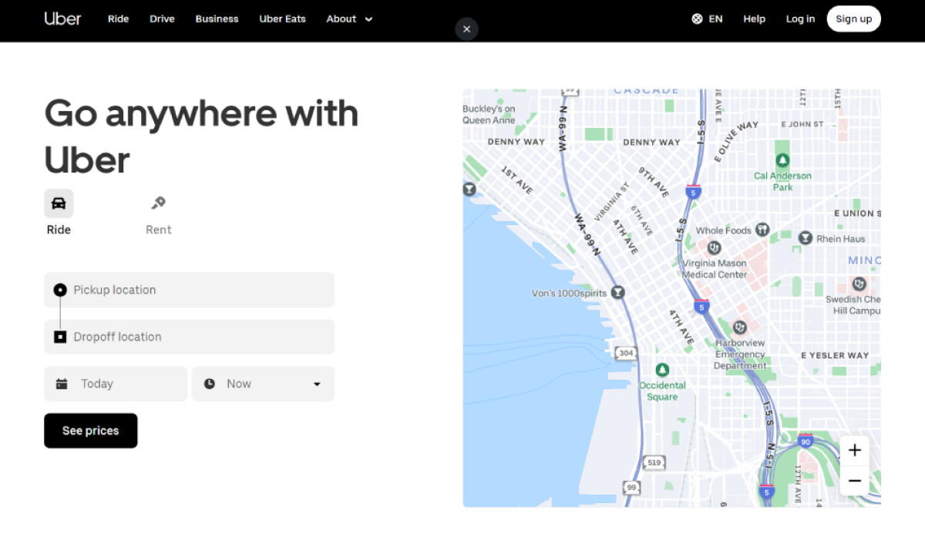Click the Pickup location field
Image resolution: width=925 pixels, height=560 pixels.
[x=189, y=290]
